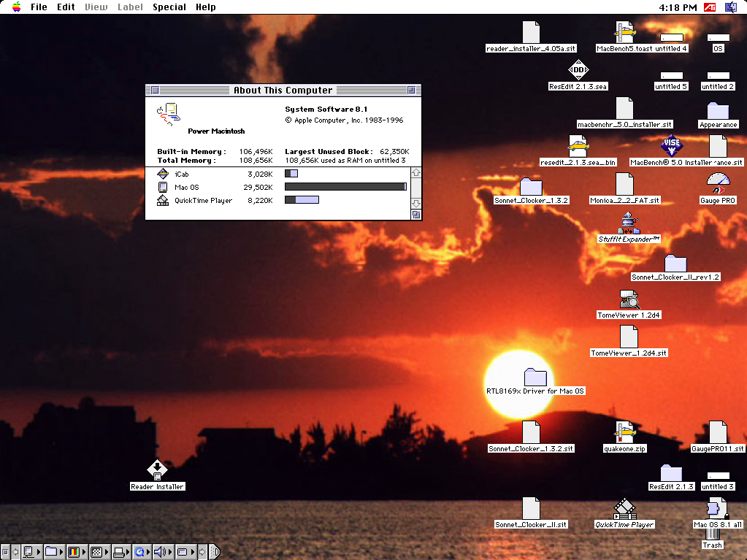The width and height of the screenshot is (747, 560).
Task: Select the resedit_2.1.3.sea_.bin file icon
Action: [578, 146]
